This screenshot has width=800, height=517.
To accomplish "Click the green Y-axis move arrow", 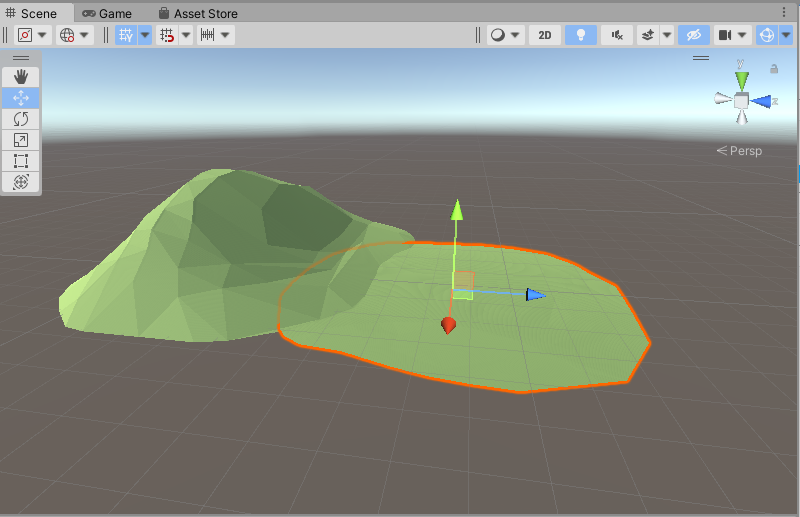I will coord(457,210).
